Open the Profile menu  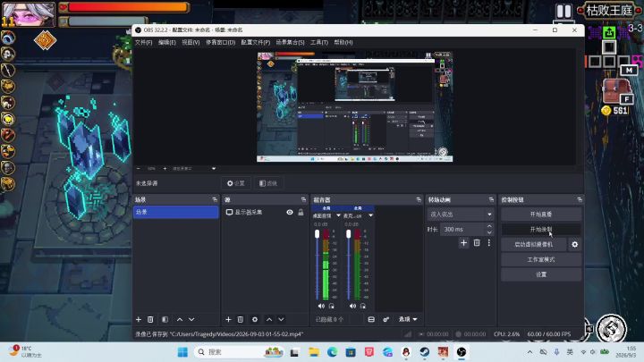point(256,42)
